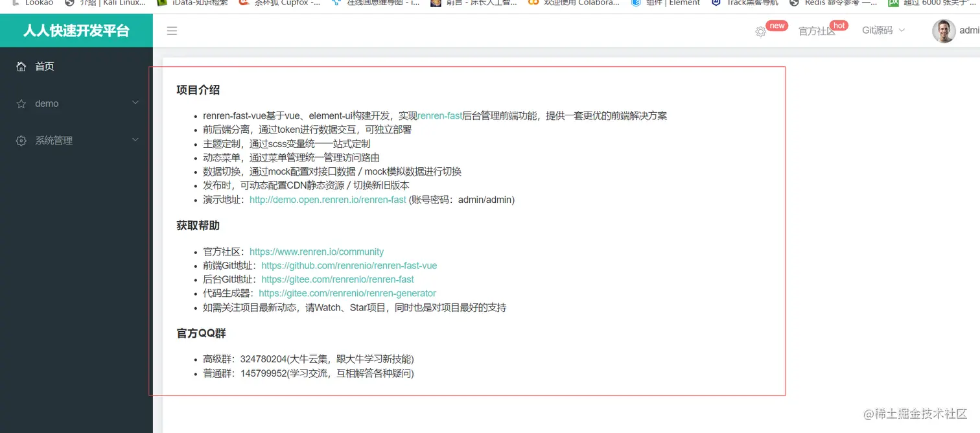Click the sidebar collapse hamburger icon

click(172, 30)
